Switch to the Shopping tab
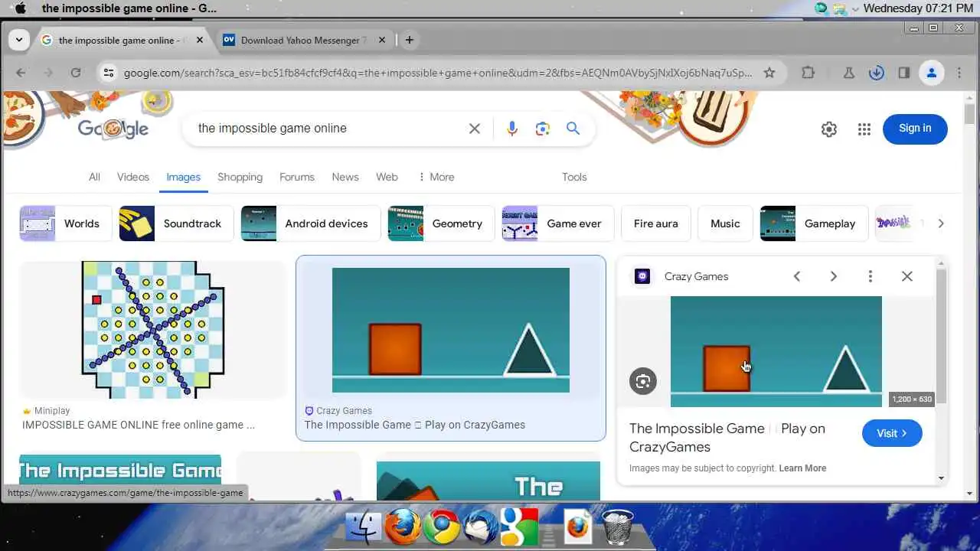The height and width of the screenshot is (551, 980). point(240,177)
